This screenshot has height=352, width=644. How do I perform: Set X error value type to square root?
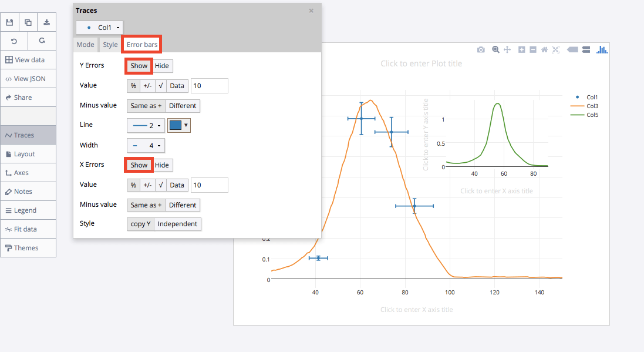point(161,185)
